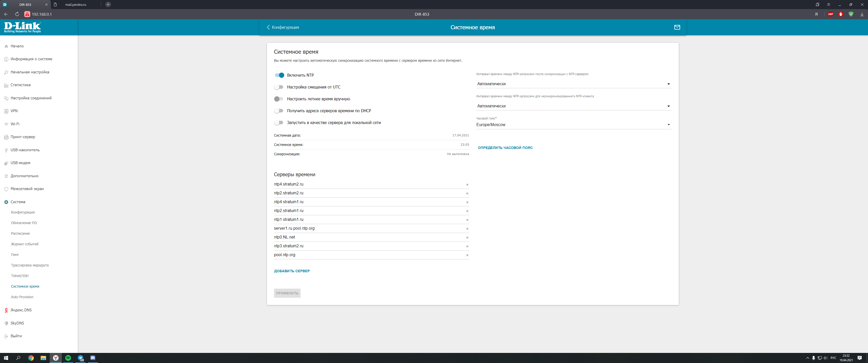This screenshot has height=363, width=868.
Task: Reload the page with the refresh icon
Action: (x=17, y=14)
